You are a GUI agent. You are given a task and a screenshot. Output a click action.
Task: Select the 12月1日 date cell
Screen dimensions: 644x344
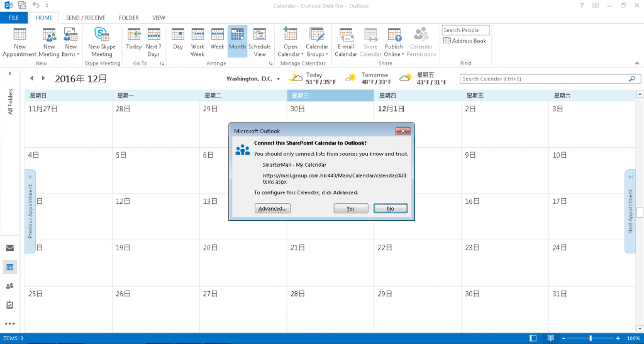click(418, 125)
